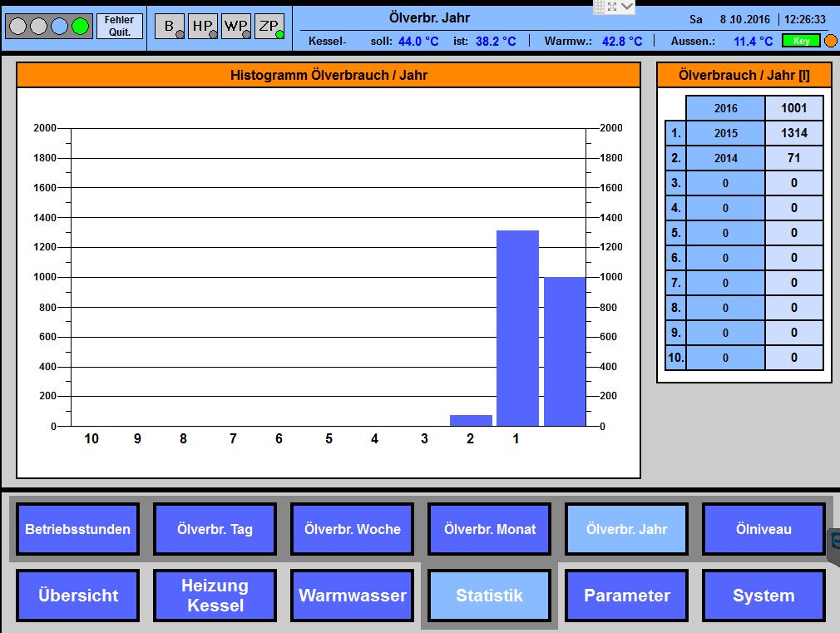Click the fullscreen icon at top center
This screenshot has width=840, height=633.
[x=612, y=7]
